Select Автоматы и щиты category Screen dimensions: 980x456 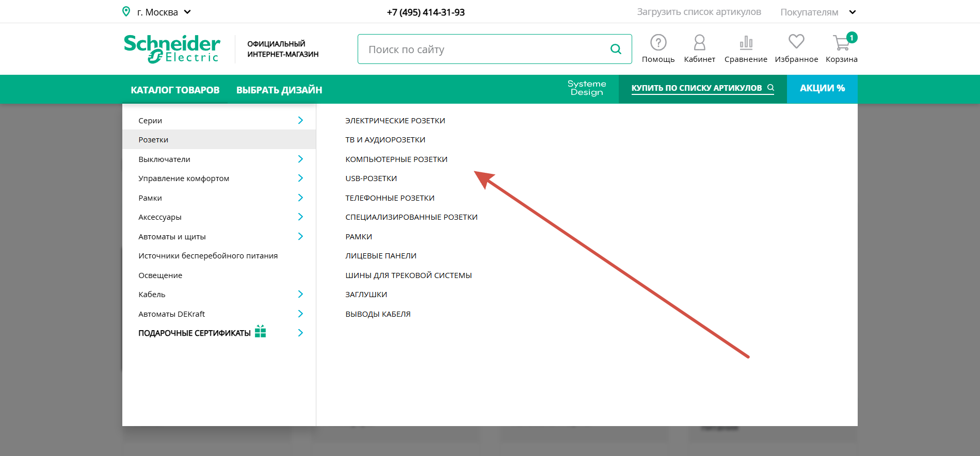click(172, 236)
